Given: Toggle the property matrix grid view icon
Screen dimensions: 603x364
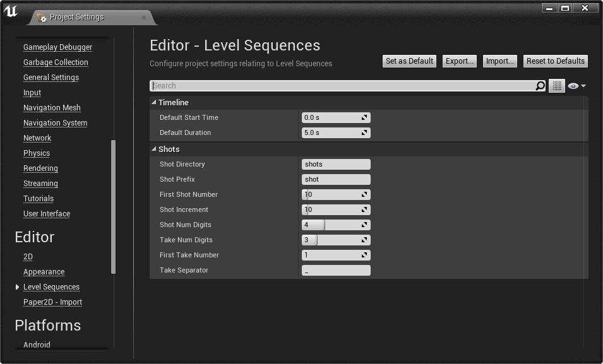Looking at the screenshot, I should [x=556, y=86].
